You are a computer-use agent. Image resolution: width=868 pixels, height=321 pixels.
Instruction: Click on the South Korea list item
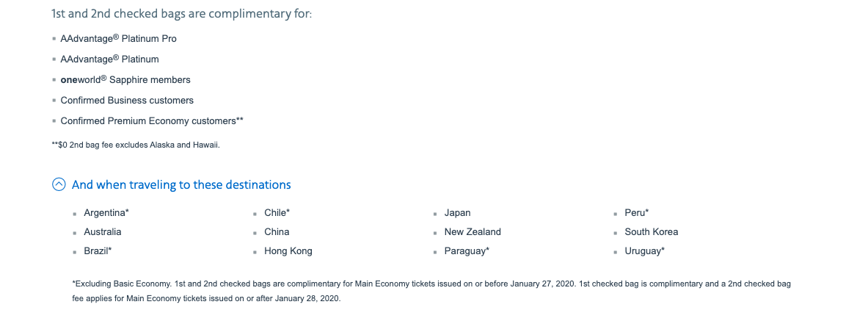(x=652, y=231)
